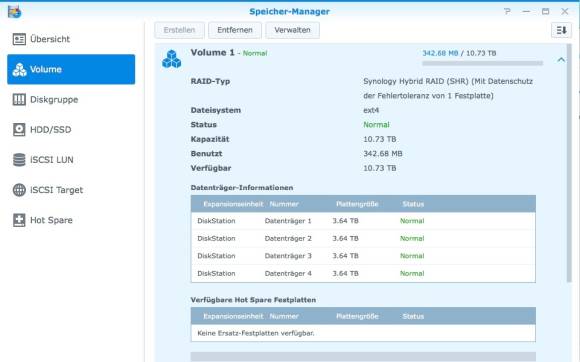Click the iSCSI Target globe icon
Screen dimensions: 580x362
[19, 190]
